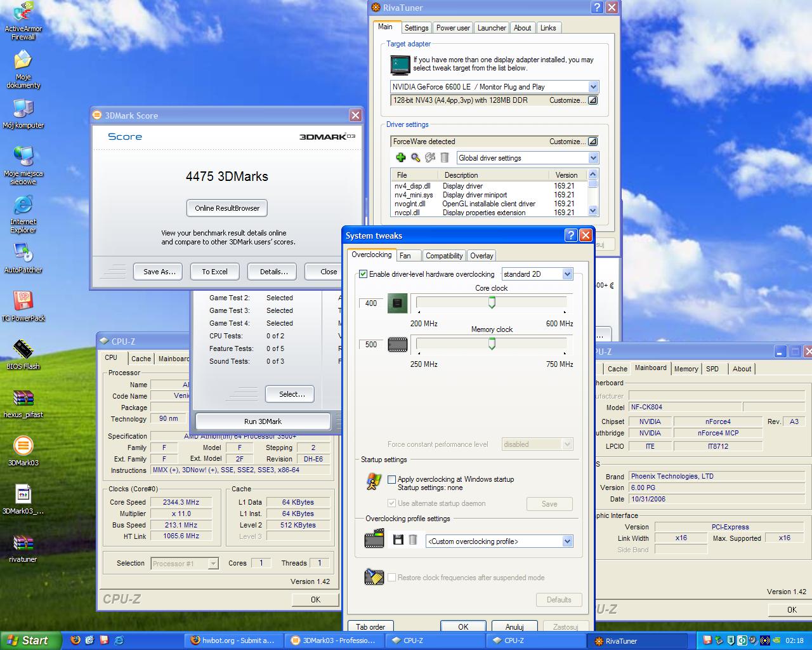Click To Excel button
The width and height of the screenshot is (812, 650).
coord(214,272)
